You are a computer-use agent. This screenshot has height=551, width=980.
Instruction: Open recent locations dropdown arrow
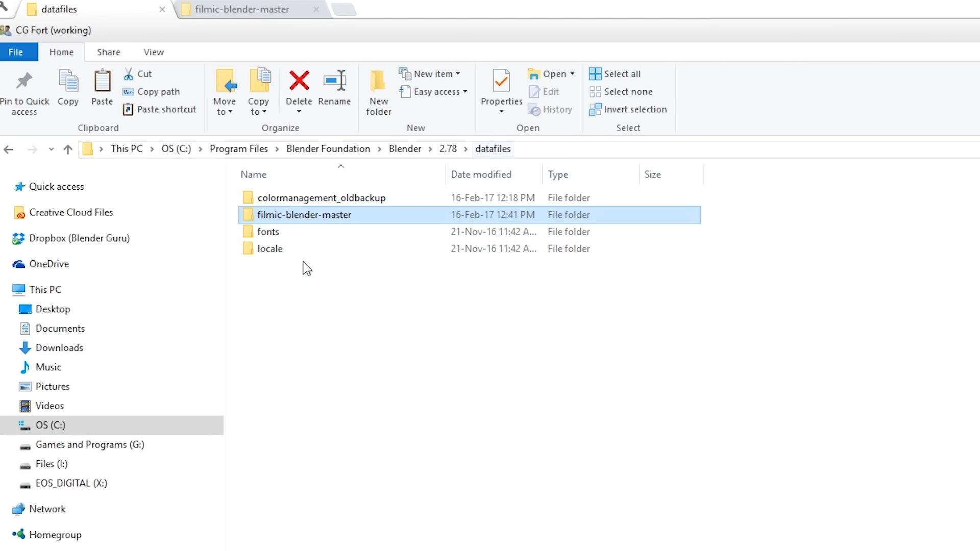[51, 149]
